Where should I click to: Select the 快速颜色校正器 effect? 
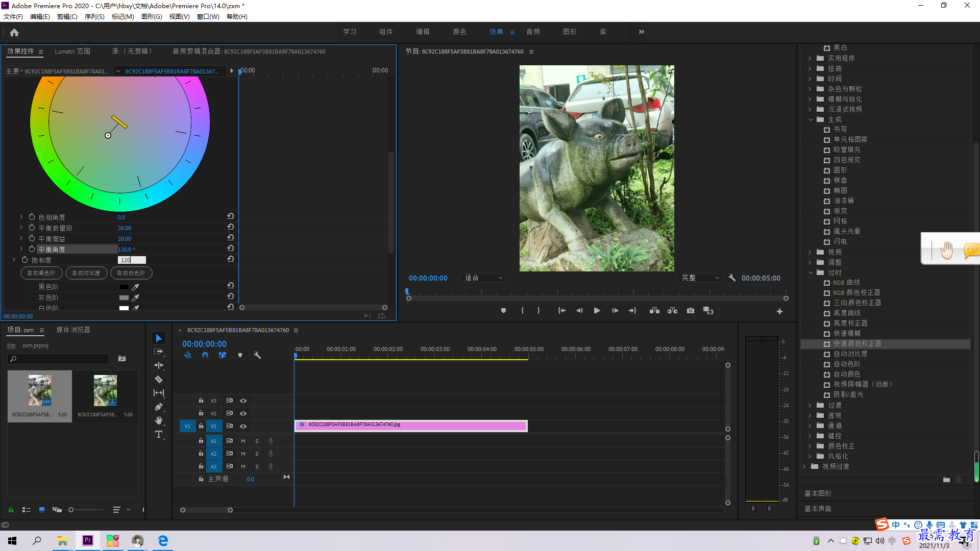tap(857, 344)
